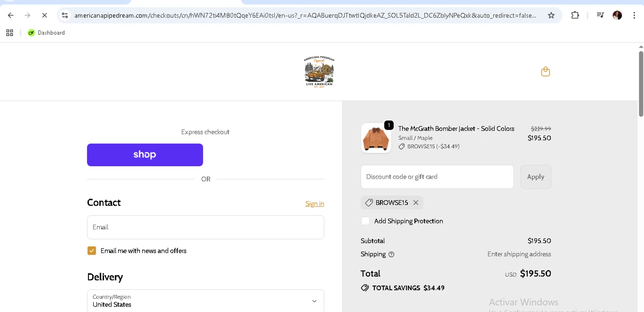Open the media controls icon
Screen dimensions: 644x312
[600, 15]
